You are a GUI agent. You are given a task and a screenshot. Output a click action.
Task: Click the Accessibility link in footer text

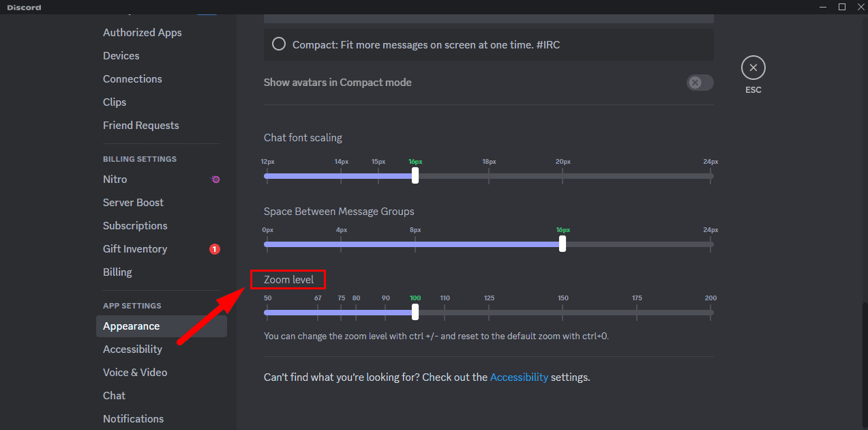coord(518,377)
